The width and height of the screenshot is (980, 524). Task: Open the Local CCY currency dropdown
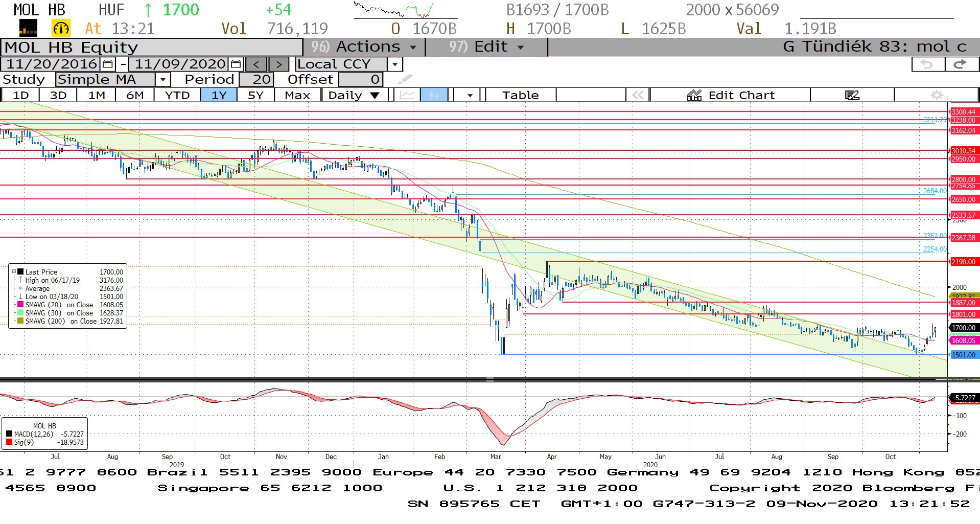click(x=395, y=64)
